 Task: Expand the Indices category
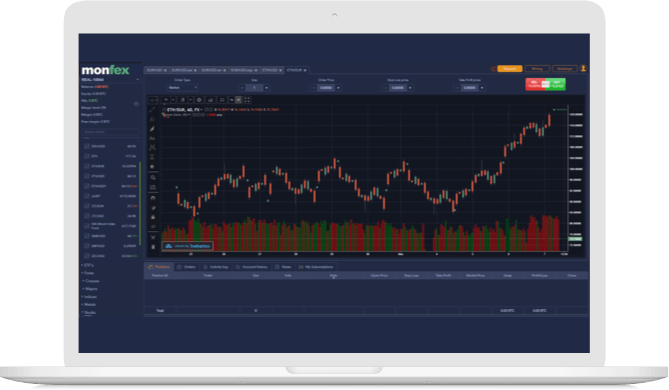click(x=89, y=297)
